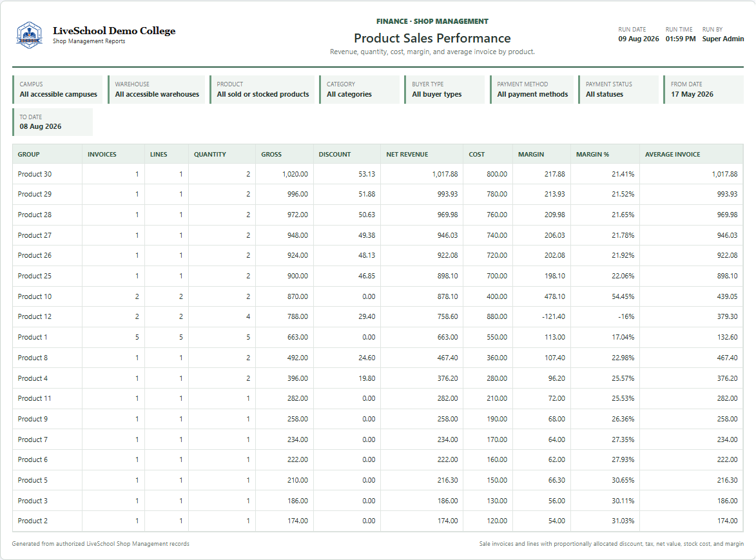Viewport: 756px width, 560px height.
Task: Click the LiveSchool Demo College title
Action: click(x=114, y=31)
